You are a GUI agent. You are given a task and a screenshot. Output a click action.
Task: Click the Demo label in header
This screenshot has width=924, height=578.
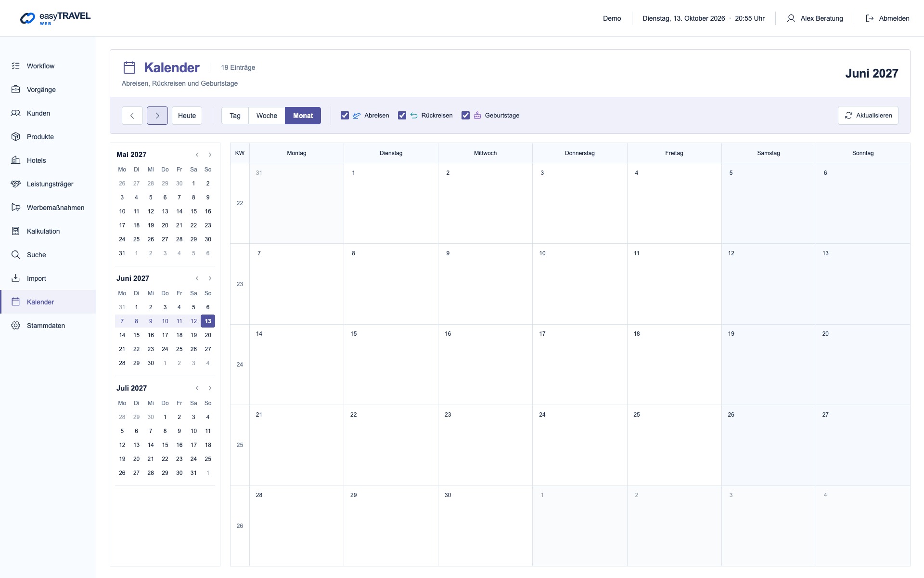pos(612,18)
